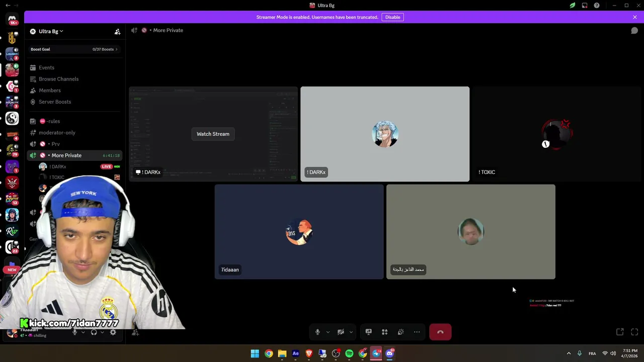Open network Wi-Fi tray icon
This screenshot has height=362, width=644.
click(605, 353)
